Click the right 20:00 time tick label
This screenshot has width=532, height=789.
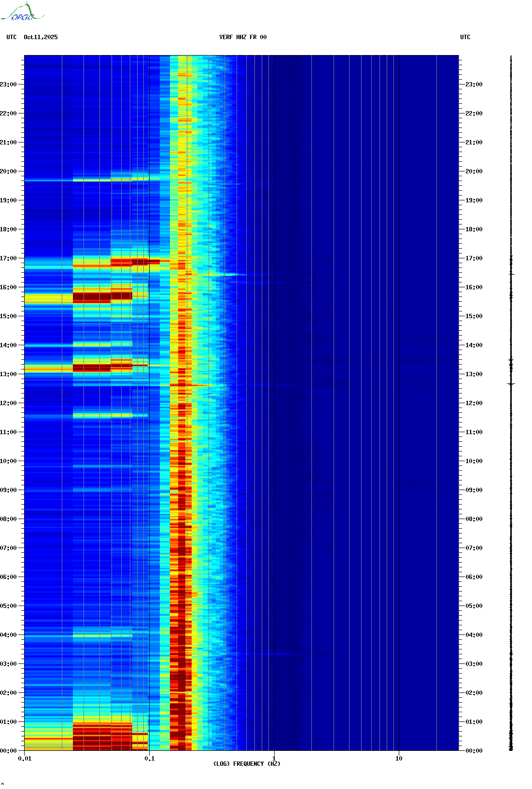click(x=474, y=171)
